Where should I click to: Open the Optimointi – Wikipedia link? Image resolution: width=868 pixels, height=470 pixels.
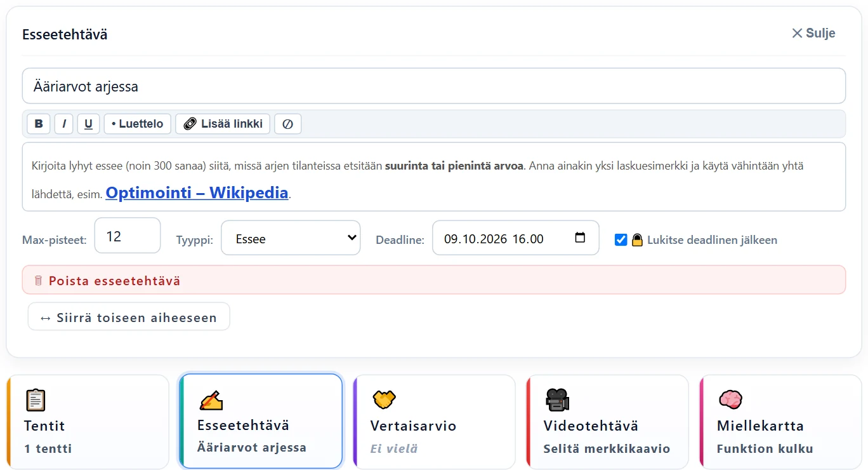[197, 192]
